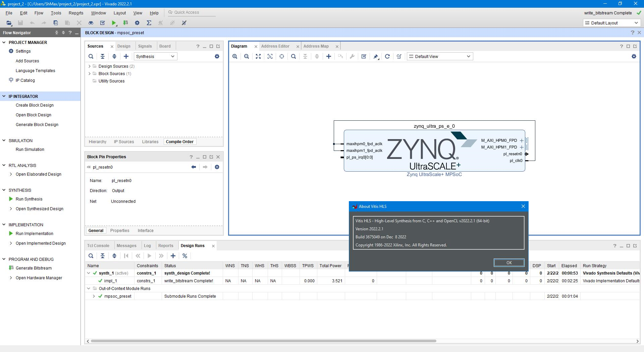Open Diagram settings gear icon
The image size is (644, 352).
click(x=634, y=56)
